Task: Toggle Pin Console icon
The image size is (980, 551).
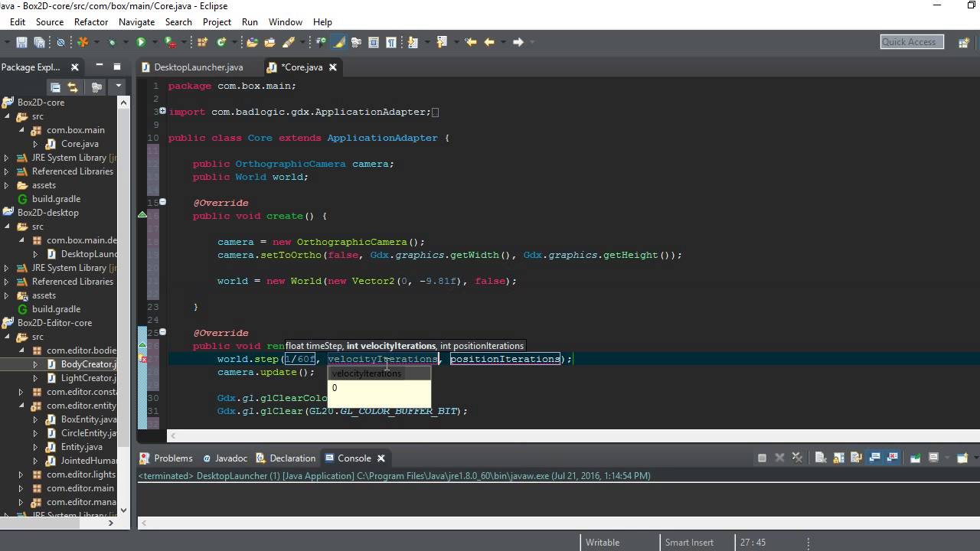Action: [x=915, y=458]
